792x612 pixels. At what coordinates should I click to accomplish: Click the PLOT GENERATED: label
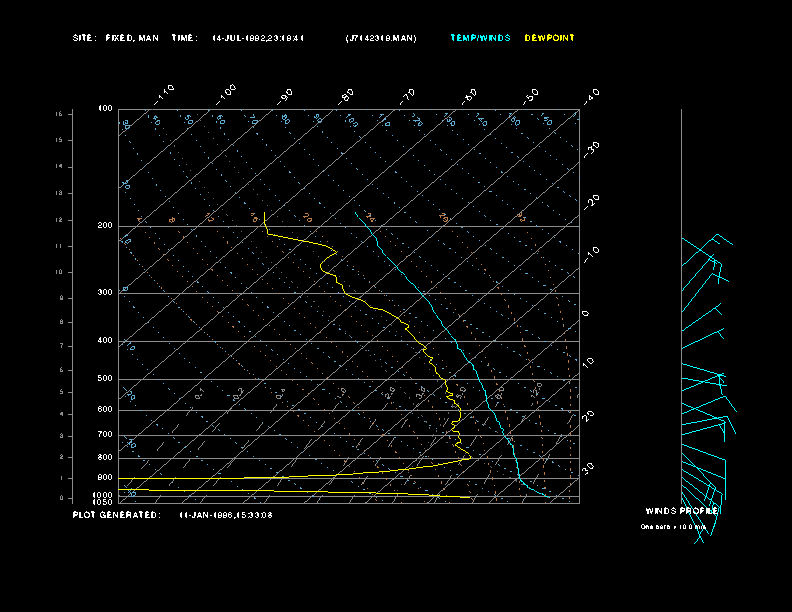point(117,515)
